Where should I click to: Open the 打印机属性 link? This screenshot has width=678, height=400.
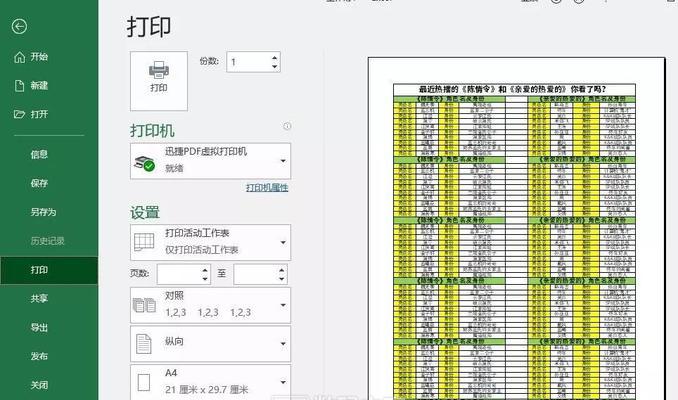267,188
